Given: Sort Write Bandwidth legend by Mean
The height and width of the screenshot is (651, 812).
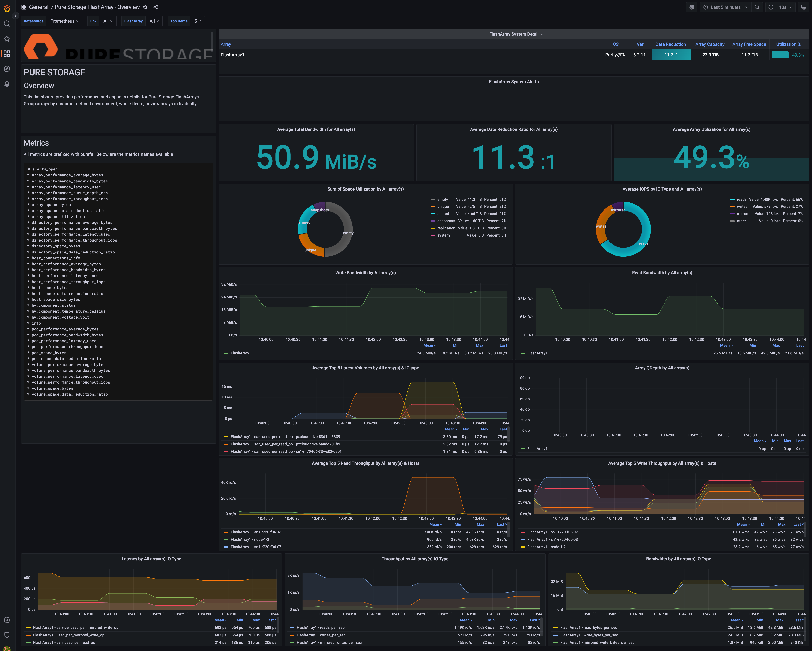Looking at the screenshot, I should click(x=429, y=346).
